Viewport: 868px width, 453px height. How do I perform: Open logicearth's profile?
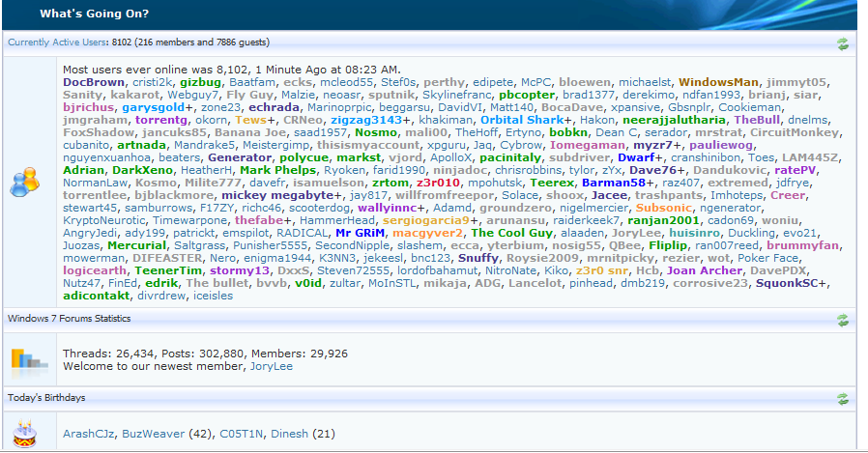[x=95, y=270]
